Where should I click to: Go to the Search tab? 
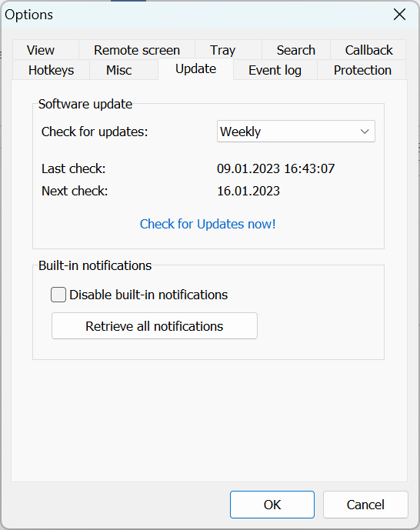coord(295,50)
